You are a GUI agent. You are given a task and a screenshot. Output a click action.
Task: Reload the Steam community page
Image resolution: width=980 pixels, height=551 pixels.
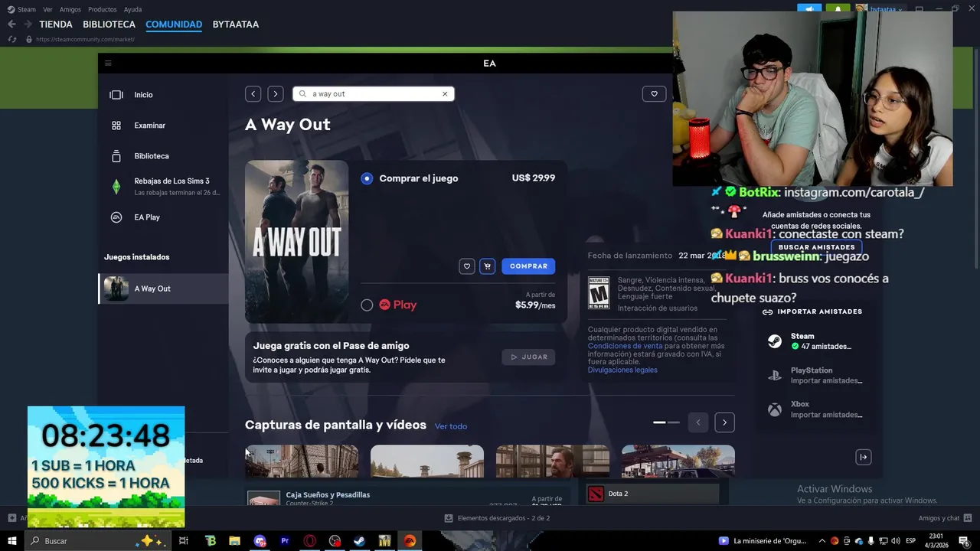pyautogui.click(x=12, y=40)
